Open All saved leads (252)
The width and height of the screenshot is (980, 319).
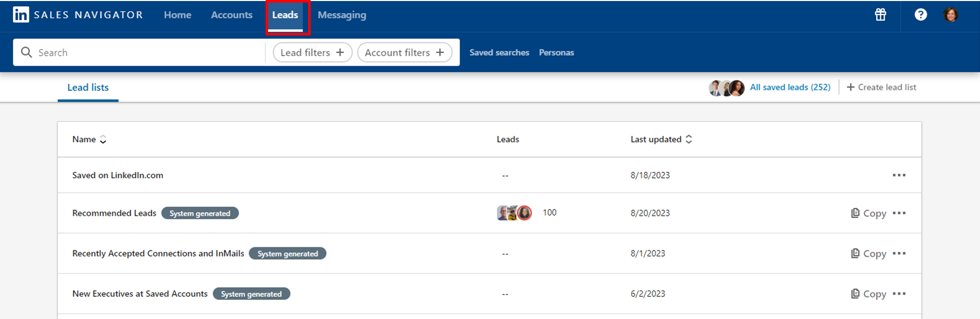[790, 87]
